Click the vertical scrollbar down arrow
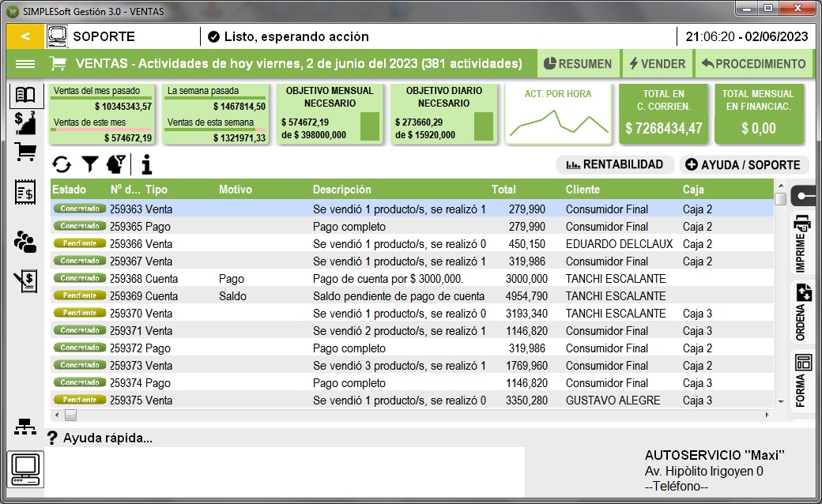822x504 pixels. click(x=781, y=402)
